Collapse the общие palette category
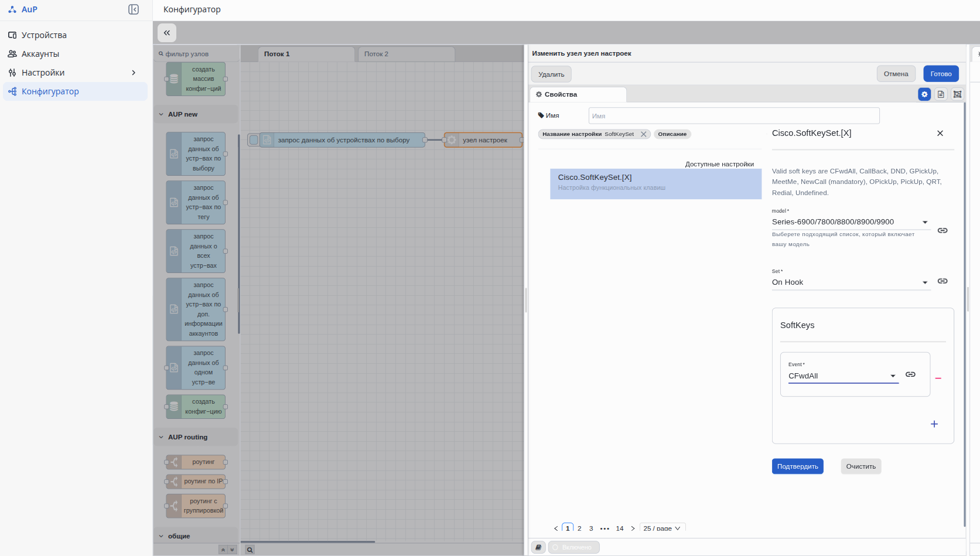Screen dimensions: 980x556 (197, 536)
